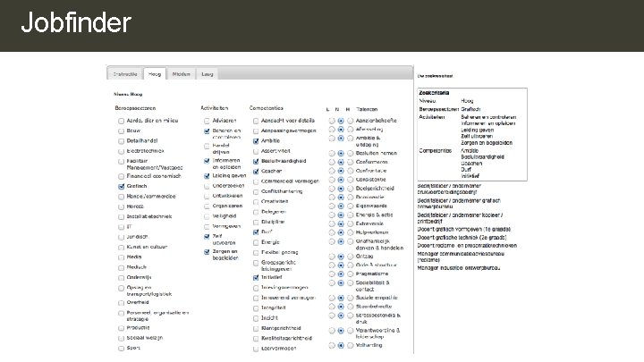This screenshot has width=644, height=362.
Task: Select L radio for Confrontatie
Action: (x=332, y=171)
